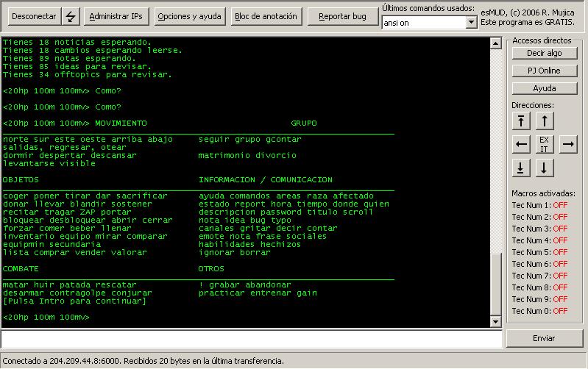This screenshot has width=588, height=369.
Task: Open Administrar IPs
Action: [116, 16]
